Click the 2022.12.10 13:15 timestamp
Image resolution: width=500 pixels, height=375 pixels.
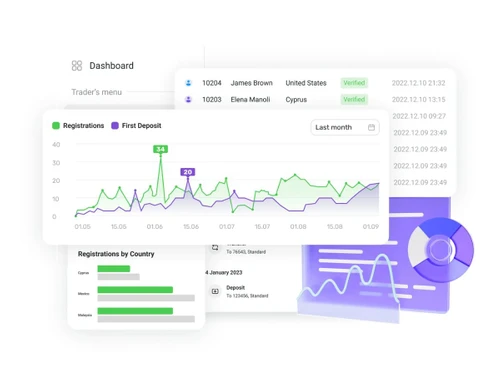point(418,99)
